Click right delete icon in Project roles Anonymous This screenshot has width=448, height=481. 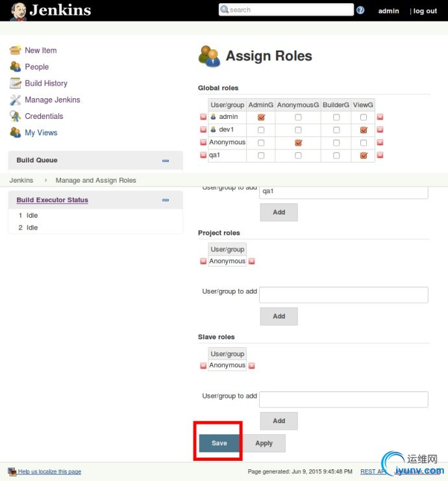[x=251, y=261]
